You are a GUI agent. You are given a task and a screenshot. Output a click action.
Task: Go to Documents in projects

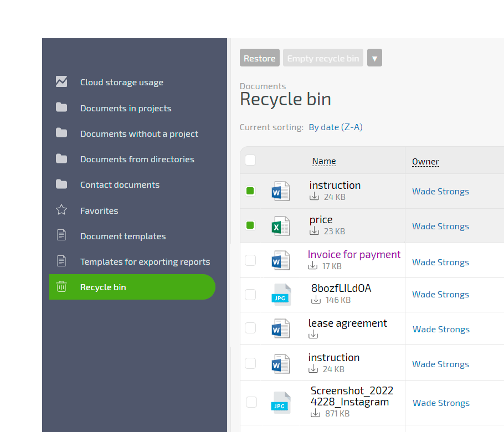click(x=126, y=109)
